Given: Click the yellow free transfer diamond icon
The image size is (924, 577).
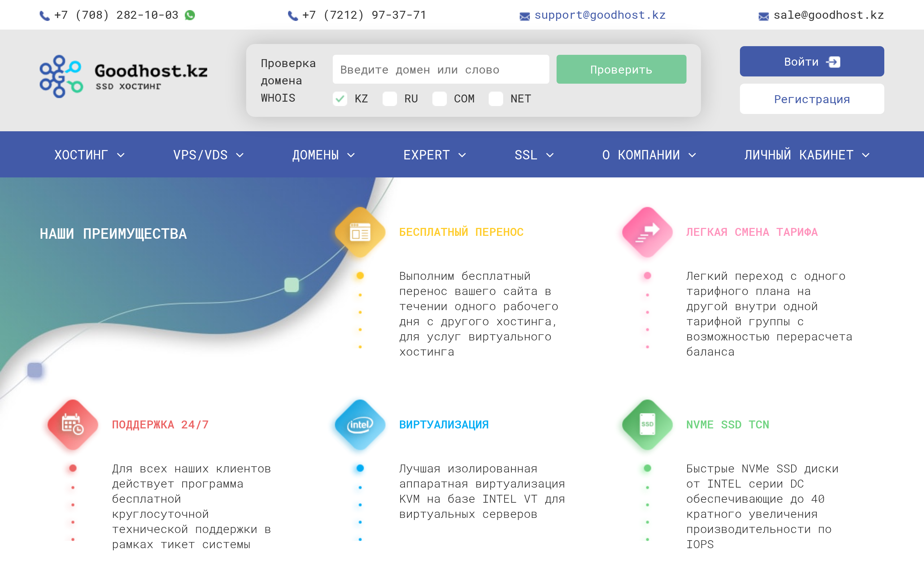Looking at the screenshot, I should 359,232.
